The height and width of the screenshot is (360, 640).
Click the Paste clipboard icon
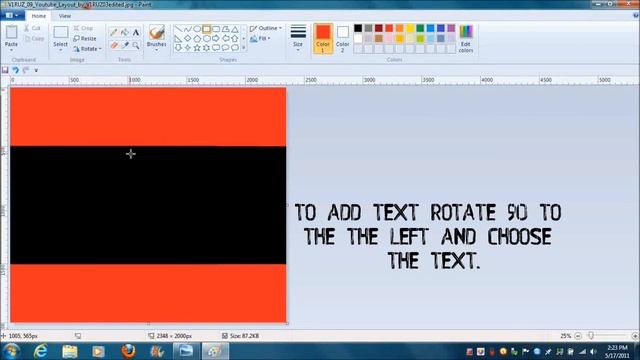pyautogui.click(x=11, y=32)
